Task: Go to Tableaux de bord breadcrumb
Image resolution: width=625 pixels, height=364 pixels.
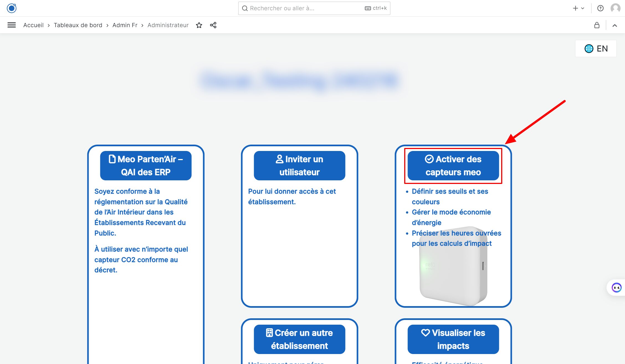Action: click(78, 25)
